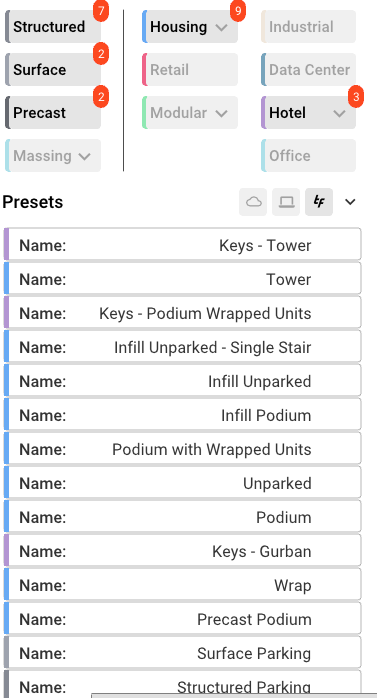377x698 pixels.
Task: Pick the Keys - Gurban preset
Action: (x=182, y=551)
